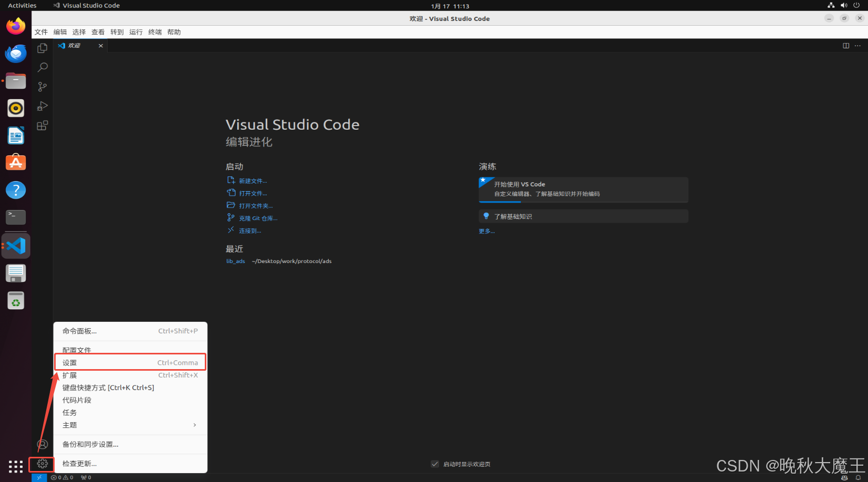Open the system volume tray icon
The image size is (868, 482).
[844, 5]
